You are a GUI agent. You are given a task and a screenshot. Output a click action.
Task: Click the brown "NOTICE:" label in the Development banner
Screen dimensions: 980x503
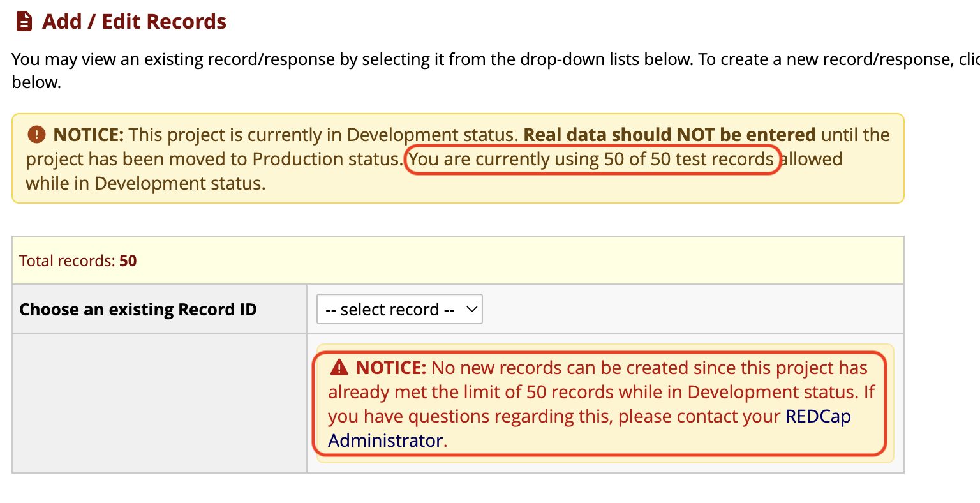88,135
